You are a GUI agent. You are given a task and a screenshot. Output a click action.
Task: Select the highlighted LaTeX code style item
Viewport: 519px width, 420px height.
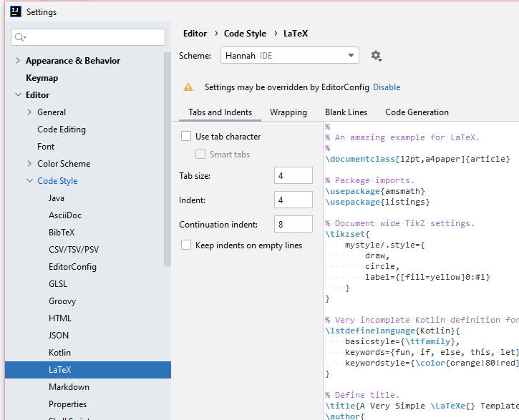click(88, 370)
